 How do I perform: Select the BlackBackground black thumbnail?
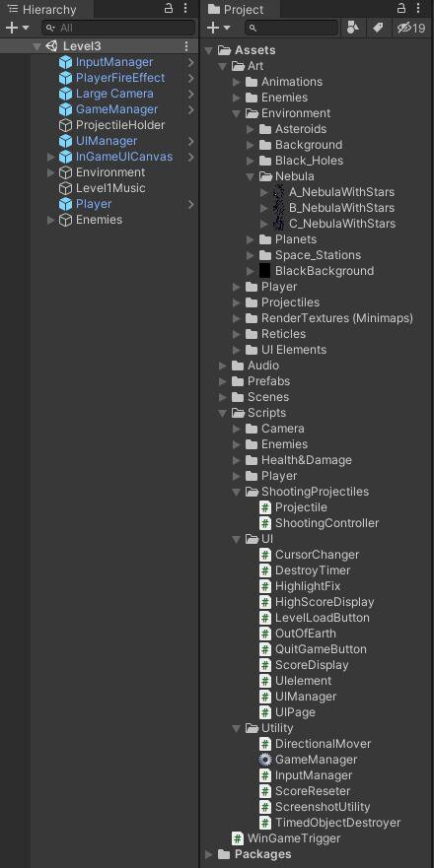pos(265,271)
